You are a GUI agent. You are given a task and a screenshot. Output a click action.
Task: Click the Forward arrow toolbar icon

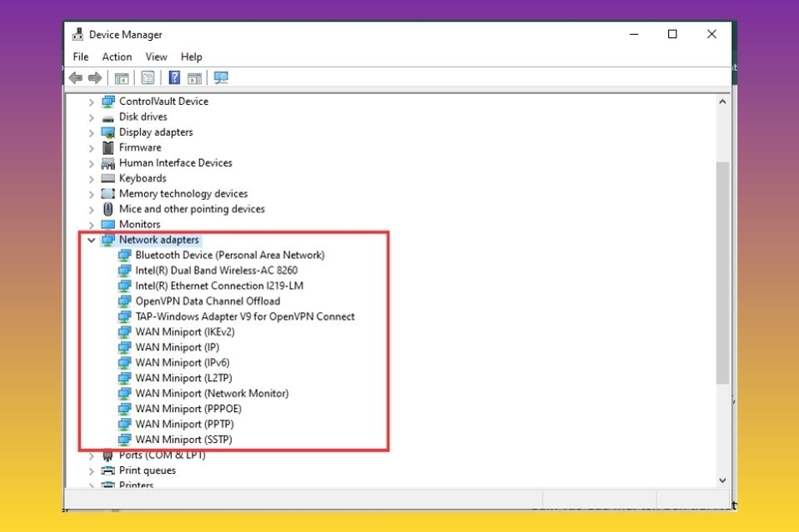[x=95, y=78]
